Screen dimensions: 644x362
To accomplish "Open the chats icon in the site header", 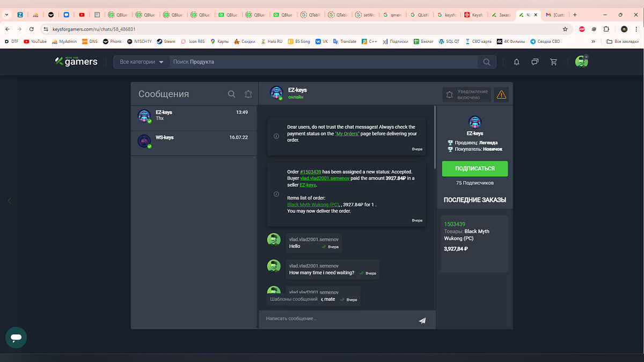I will [x=535, y=62].
